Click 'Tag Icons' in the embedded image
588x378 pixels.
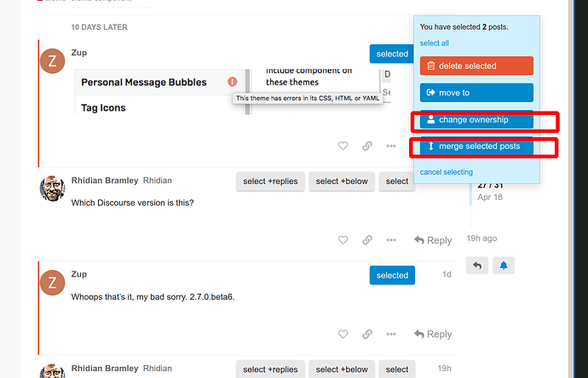pos(103,108)
